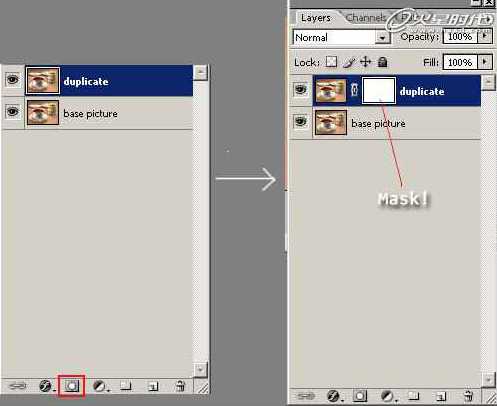Viewport: 497px width, 406px height.
Task: Click the lock all padlock icon
Action: click(383, 62)
